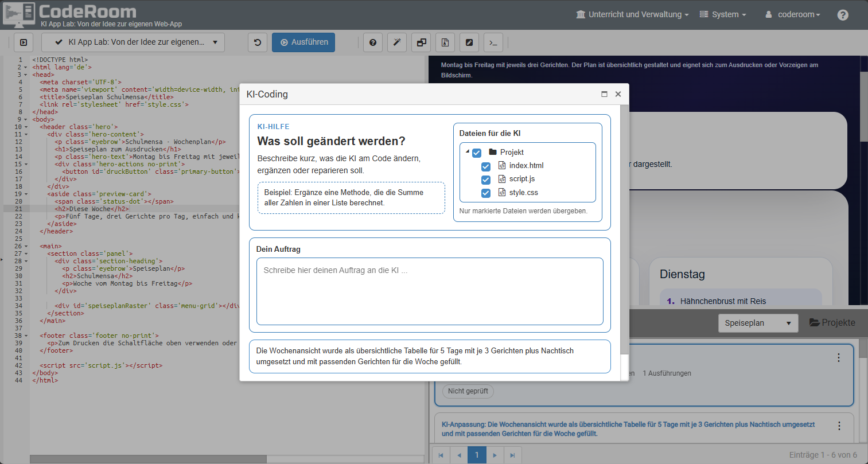This screenshot has width=868, height=464.
Task: Click the file document toolbar icon
Action: (445, 42)
